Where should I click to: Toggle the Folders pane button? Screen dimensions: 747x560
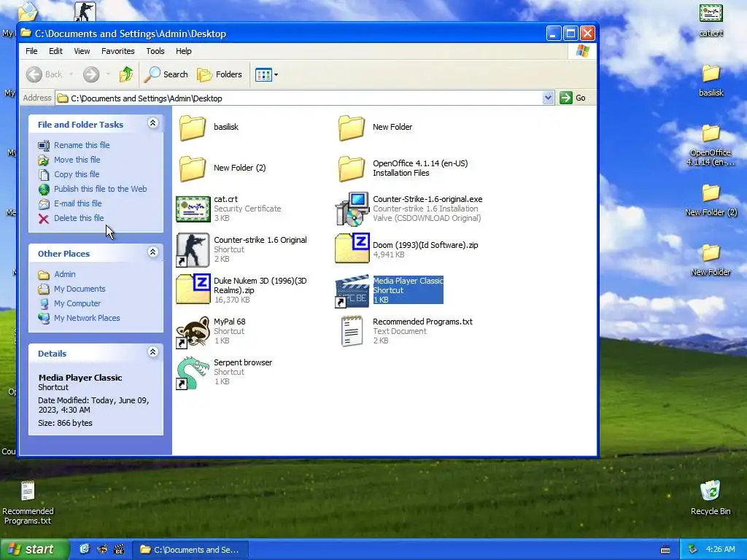click(x=220, y=74)
